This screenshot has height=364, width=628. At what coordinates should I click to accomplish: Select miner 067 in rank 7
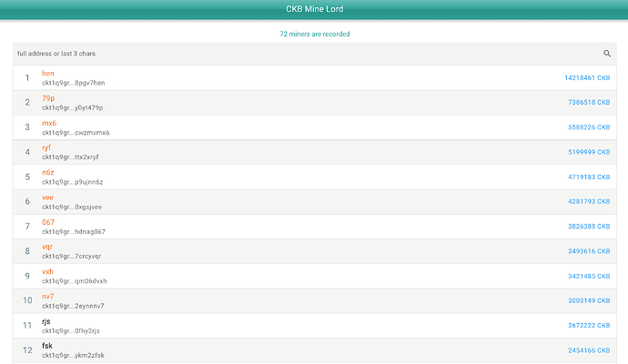pos(48,222)
